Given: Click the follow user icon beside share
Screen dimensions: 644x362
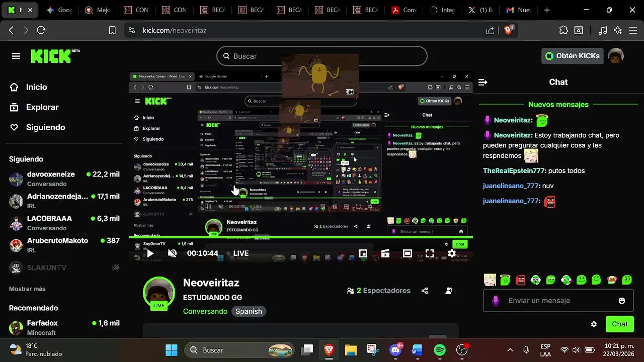Looking at the screenshot, I should click(449, 291).
